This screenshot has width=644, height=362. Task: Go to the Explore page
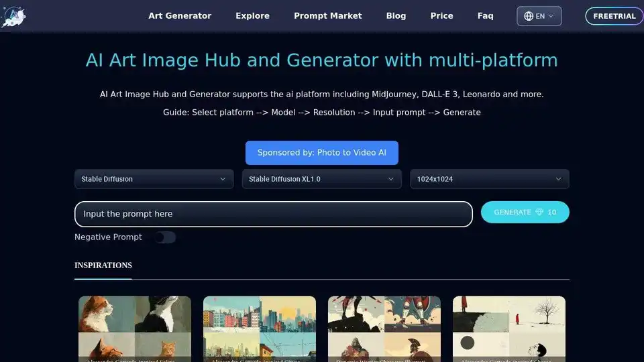pos(253,16)
